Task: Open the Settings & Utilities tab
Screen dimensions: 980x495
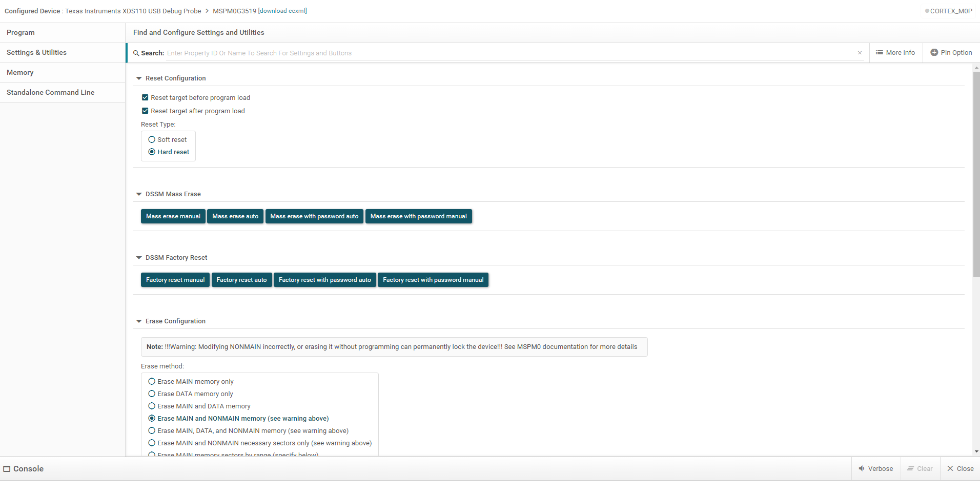Action: tap(63, 53)
